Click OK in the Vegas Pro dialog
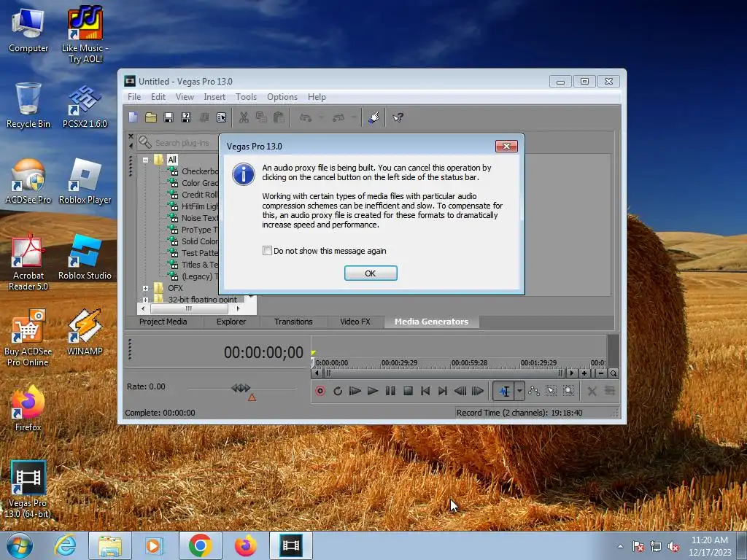The height and width of the screenshot is (560, 747). (371, 273)
